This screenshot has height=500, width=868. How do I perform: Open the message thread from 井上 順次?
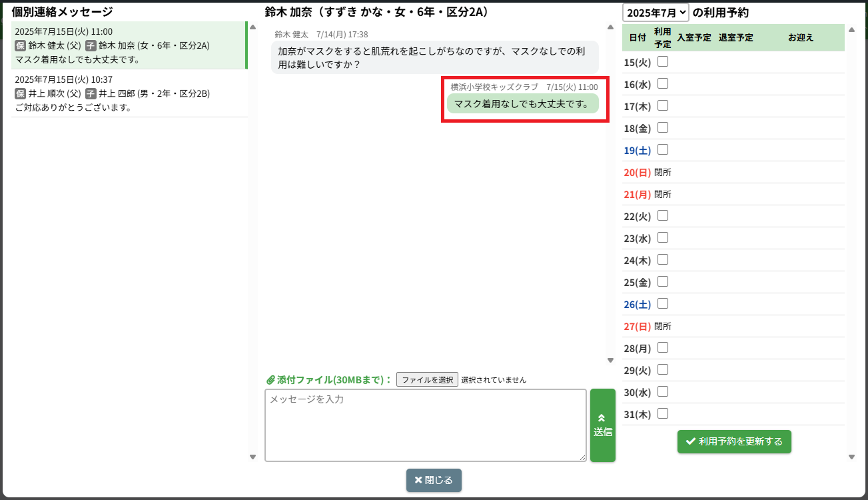coord(129,93)
